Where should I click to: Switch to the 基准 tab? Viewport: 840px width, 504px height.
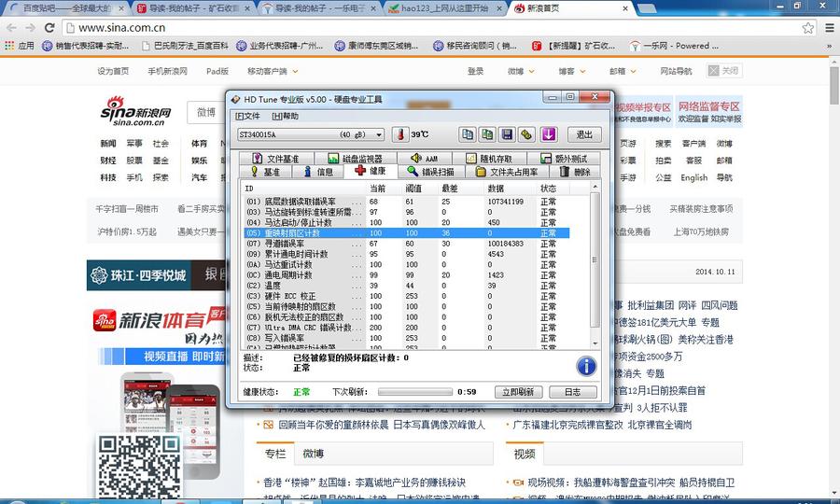tap(265, 172)
